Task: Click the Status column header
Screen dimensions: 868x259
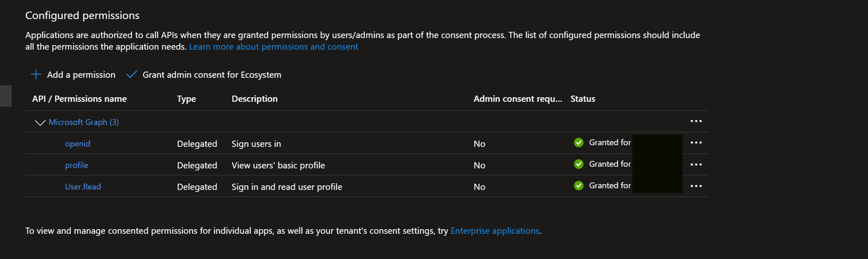Action: point(583,99)
